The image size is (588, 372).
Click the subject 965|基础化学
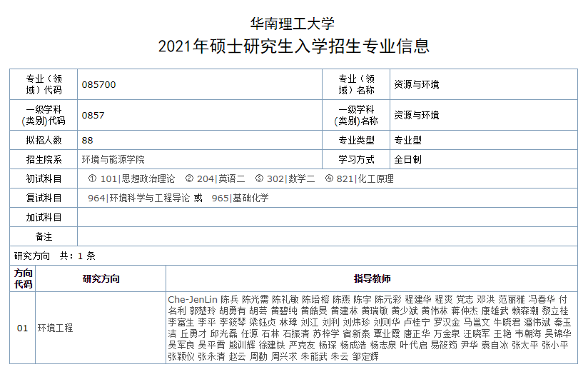240,198
